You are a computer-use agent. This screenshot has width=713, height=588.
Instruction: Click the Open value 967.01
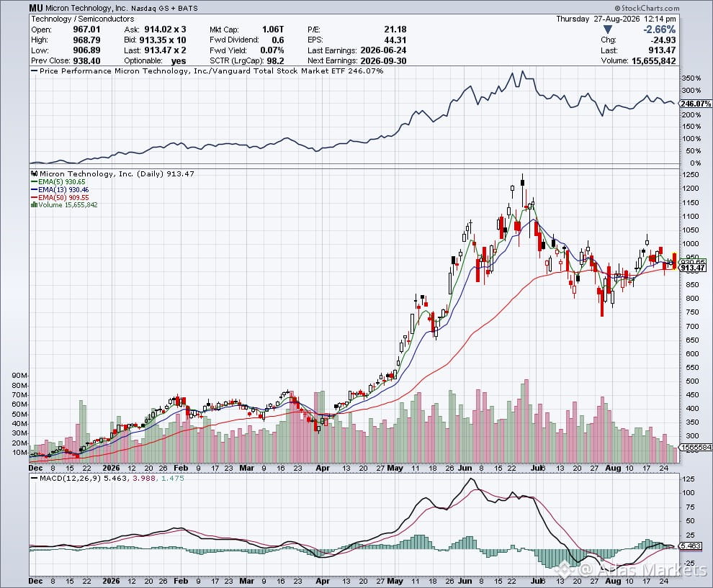pos(86,30)
